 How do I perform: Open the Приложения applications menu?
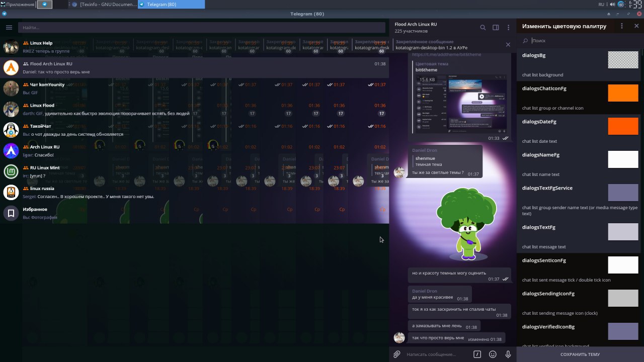tap(18, 5)
